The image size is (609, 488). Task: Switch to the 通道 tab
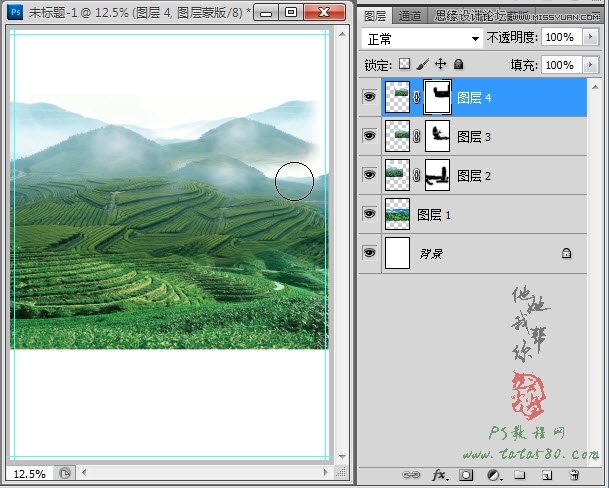click(410, 16)
